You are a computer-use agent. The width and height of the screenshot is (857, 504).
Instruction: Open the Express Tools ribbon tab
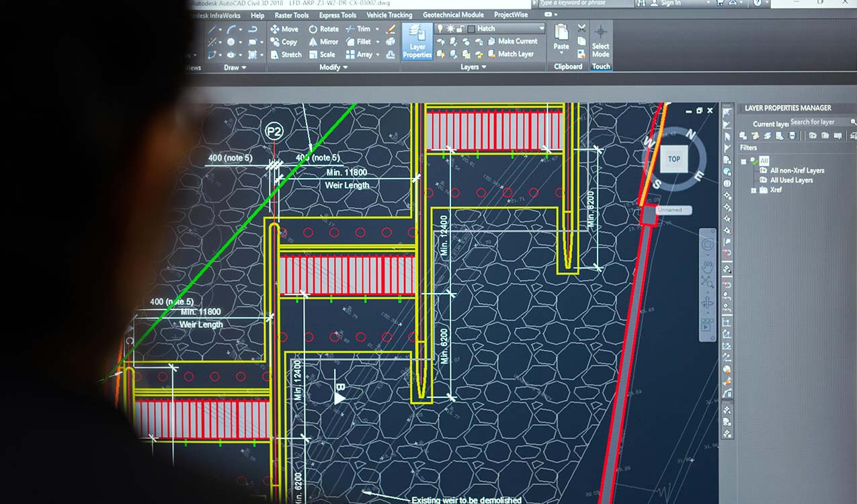point(337,15)
